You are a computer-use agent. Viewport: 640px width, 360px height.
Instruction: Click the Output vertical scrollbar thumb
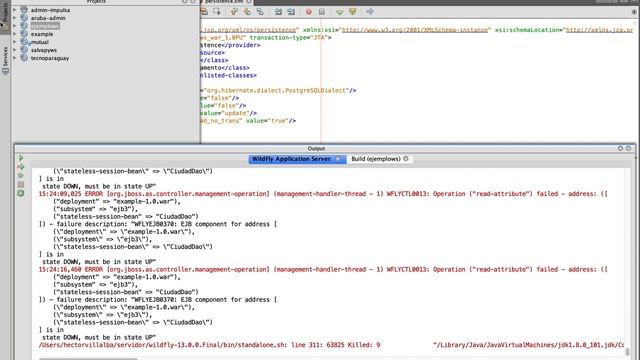coord(628,351)
